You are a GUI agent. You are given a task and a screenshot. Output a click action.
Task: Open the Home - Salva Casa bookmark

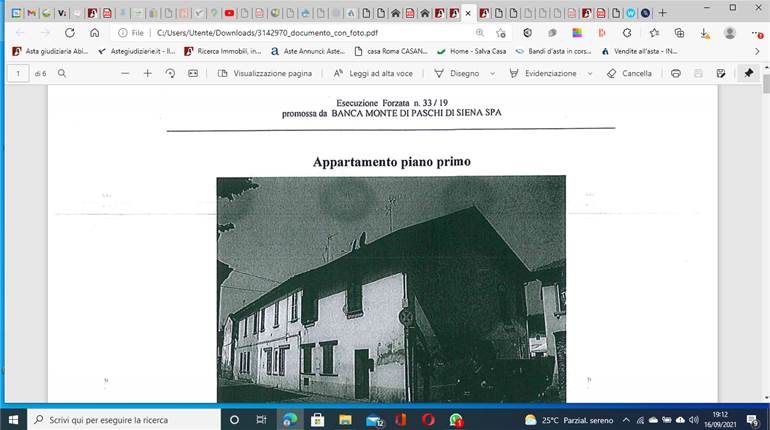(471, 51)
